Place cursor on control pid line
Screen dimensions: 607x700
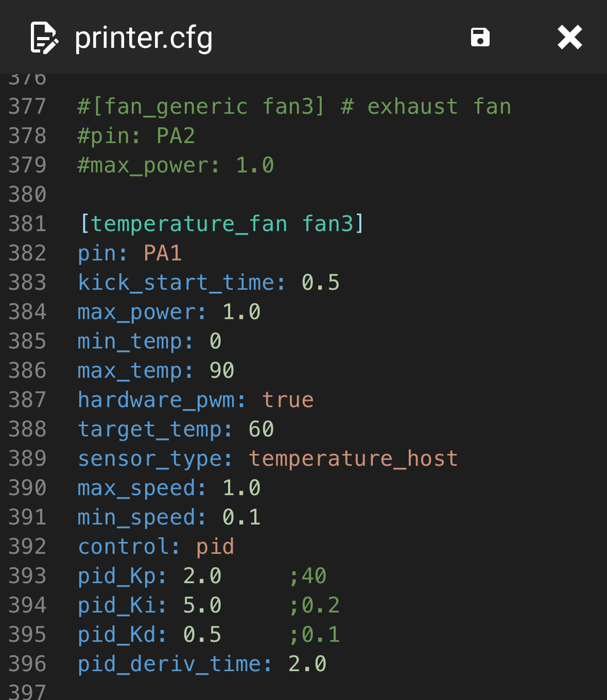click(156, 547)
